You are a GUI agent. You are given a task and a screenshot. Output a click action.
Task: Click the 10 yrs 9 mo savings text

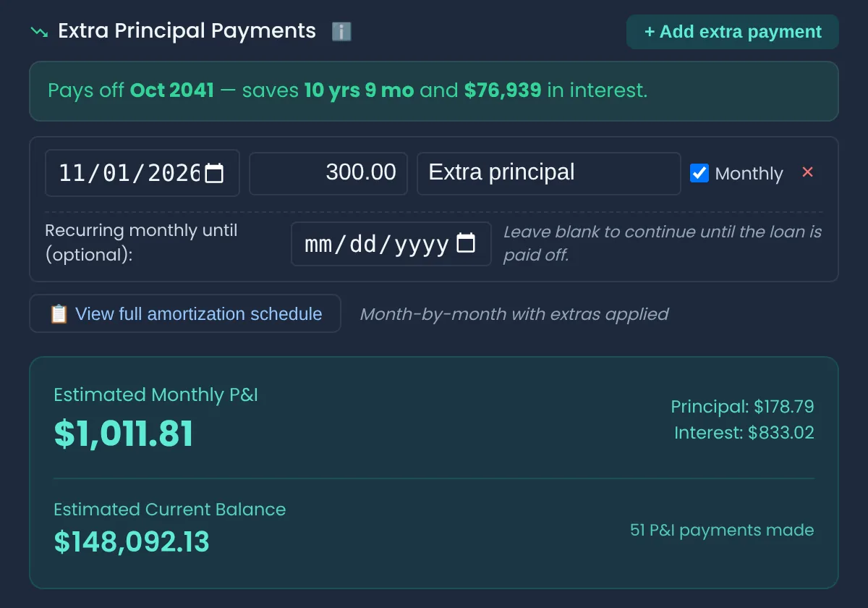[x=359, y=90]
